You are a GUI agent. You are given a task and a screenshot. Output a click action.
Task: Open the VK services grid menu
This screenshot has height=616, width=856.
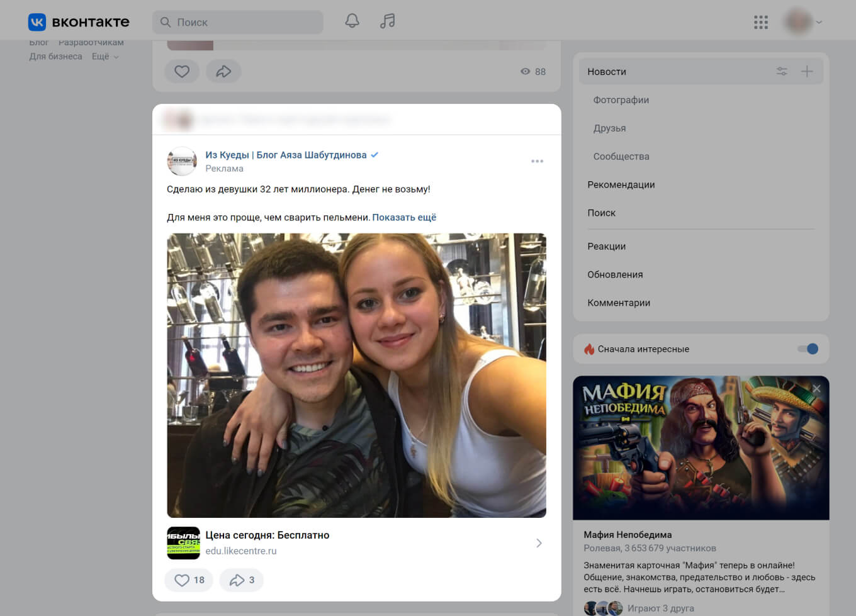point(760,23)
